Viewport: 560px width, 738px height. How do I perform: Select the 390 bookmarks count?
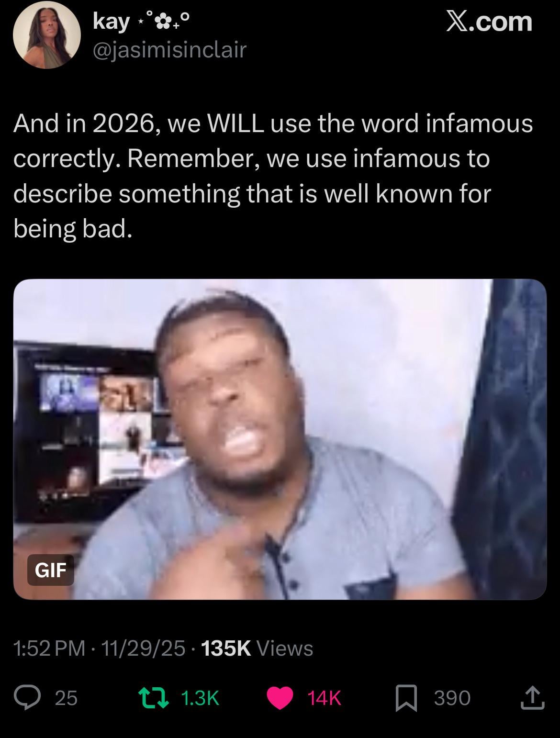click(452, 698)
